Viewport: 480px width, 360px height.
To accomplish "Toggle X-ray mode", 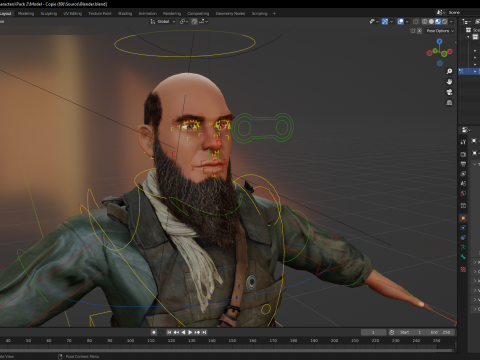I will tap(416, 22).
